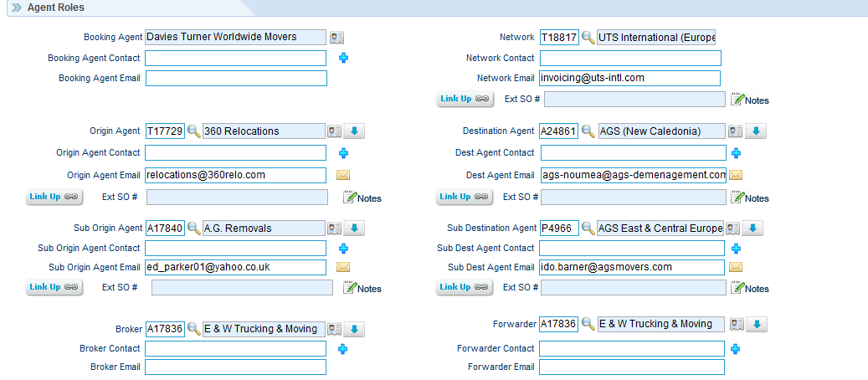
Task: Click Booking Agent name Davies Turner Worldwide Movers
Action: (x=236, y=37)
